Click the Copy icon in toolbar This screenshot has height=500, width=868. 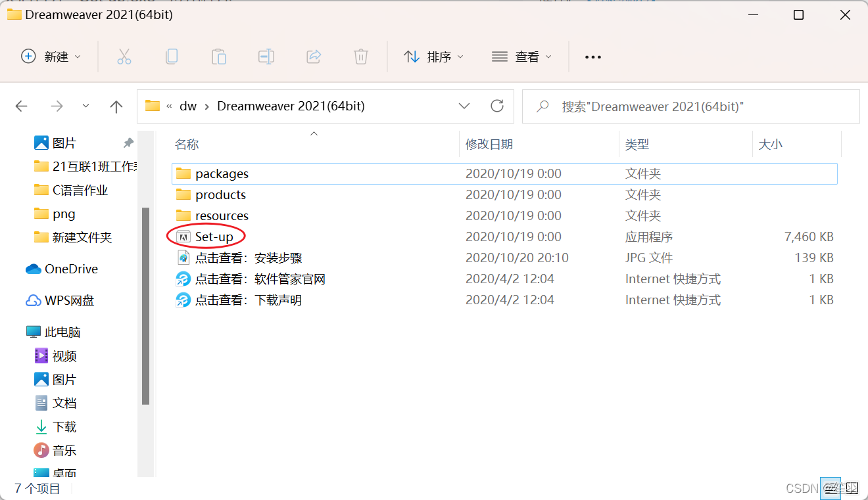(x=172, y=57)
